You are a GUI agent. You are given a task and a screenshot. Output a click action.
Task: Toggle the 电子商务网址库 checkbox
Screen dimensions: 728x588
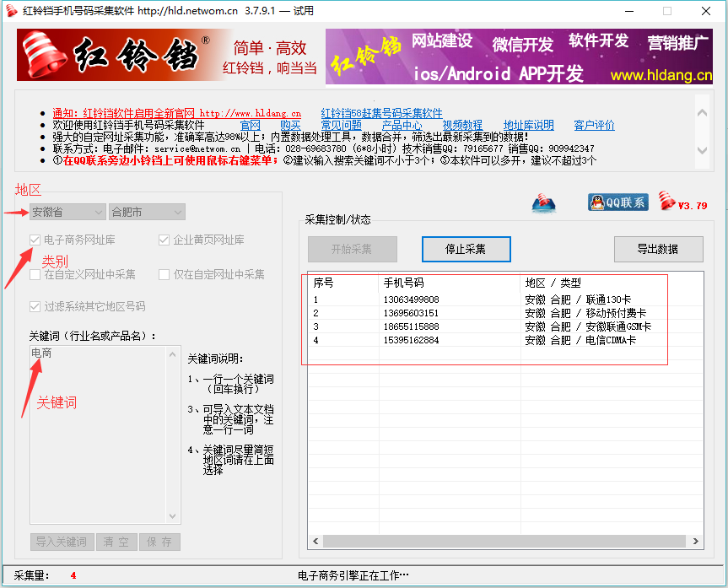(x=35, y=240)
